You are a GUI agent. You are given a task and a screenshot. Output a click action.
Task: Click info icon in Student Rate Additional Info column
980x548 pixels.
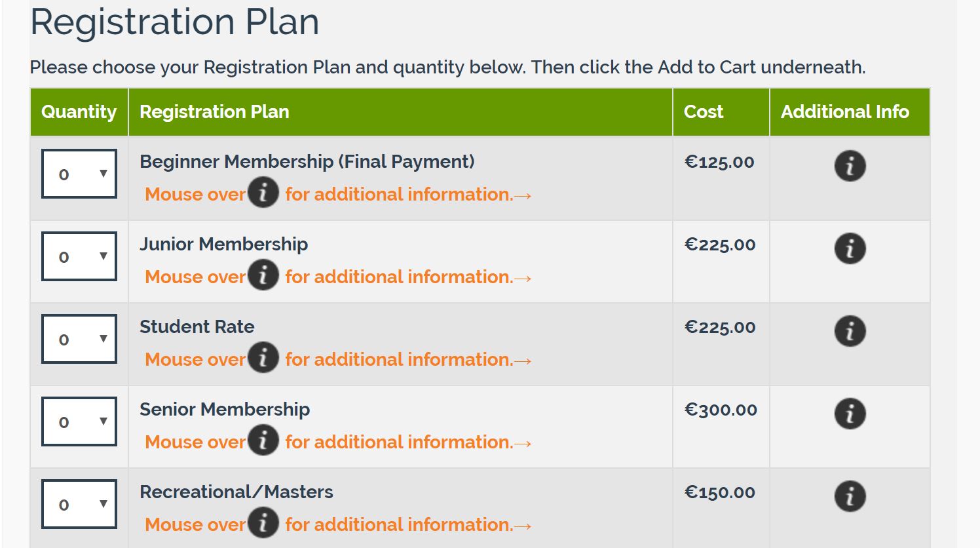click(x=850, y=331)
